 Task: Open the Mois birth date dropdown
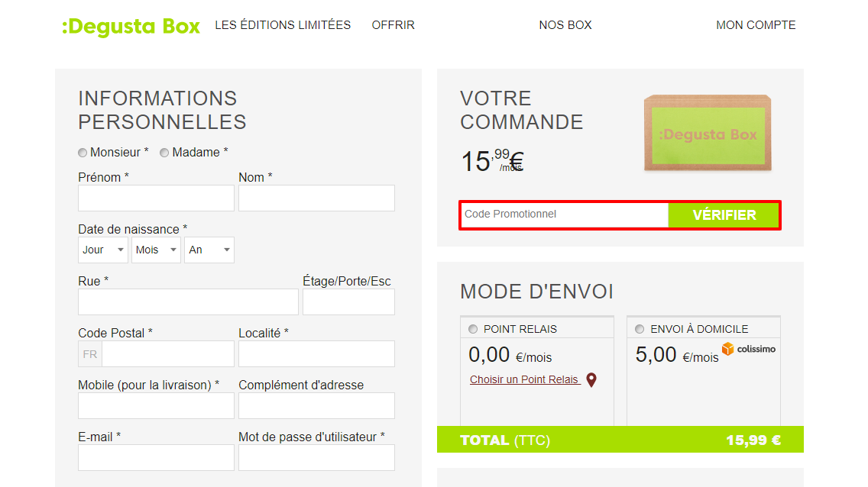point(156,250)
